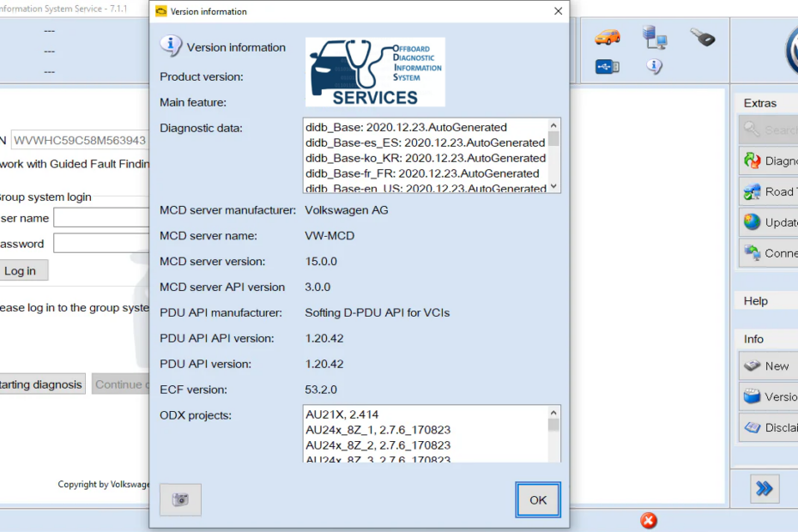The image size is (798, 532).
Task: Click the MCD server version 15.0.0 value
Action: pos(321,261)
